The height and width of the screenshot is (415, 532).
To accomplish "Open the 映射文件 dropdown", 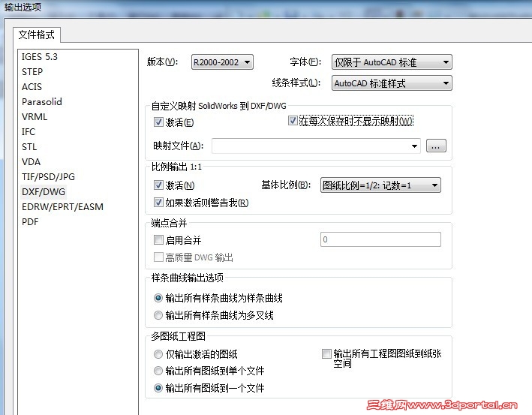I will [316, 146].
